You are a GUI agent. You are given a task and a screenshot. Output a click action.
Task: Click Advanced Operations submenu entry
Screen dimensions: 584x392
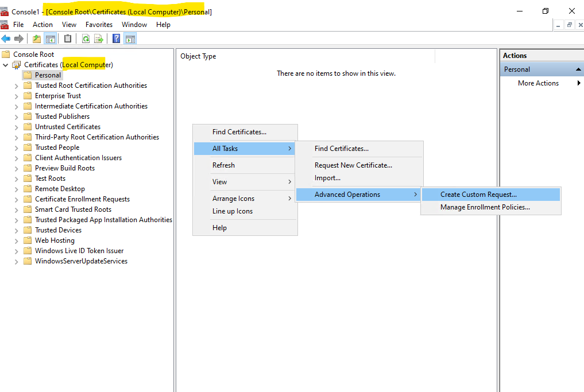click(359, 195)
